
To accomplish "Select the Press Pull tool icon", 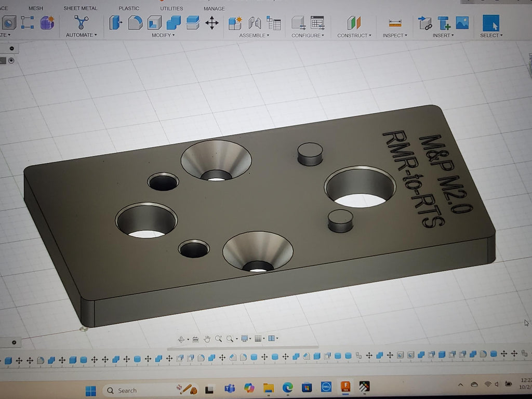I will (x=115, y=22).
